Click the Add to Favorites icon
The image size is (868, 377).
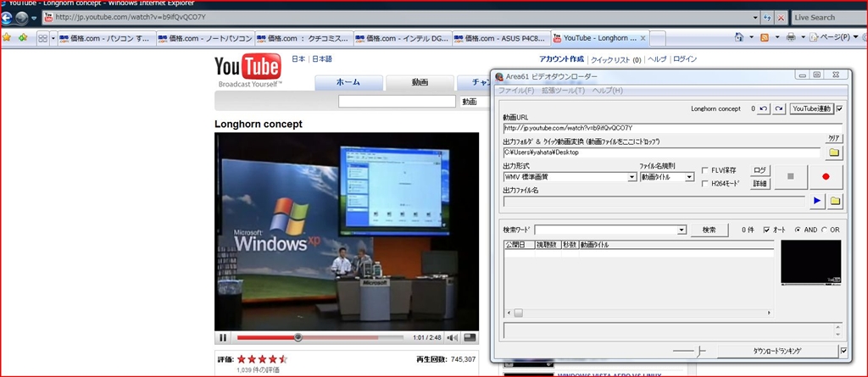tap(23, 37)
